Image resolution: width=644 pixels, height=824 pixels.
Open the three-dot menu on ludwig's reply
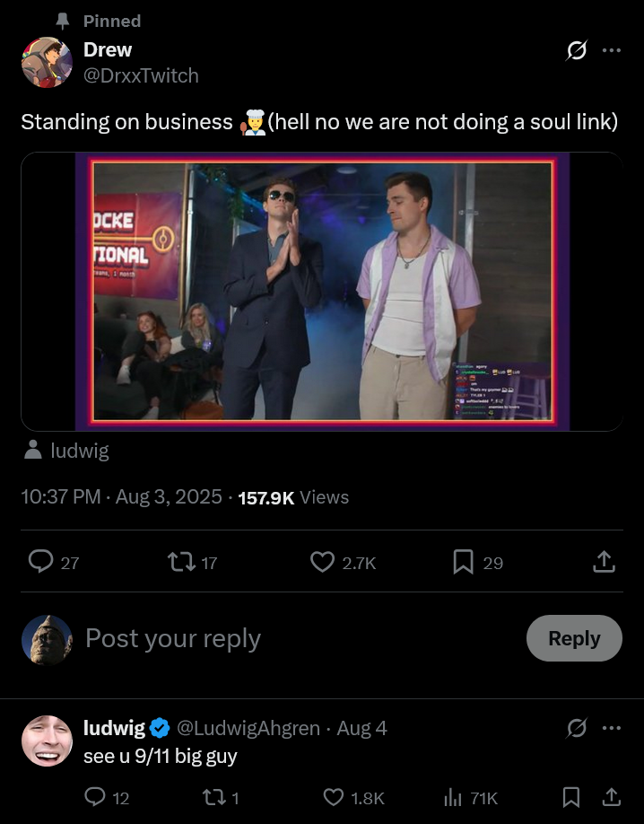click(612, 727)
